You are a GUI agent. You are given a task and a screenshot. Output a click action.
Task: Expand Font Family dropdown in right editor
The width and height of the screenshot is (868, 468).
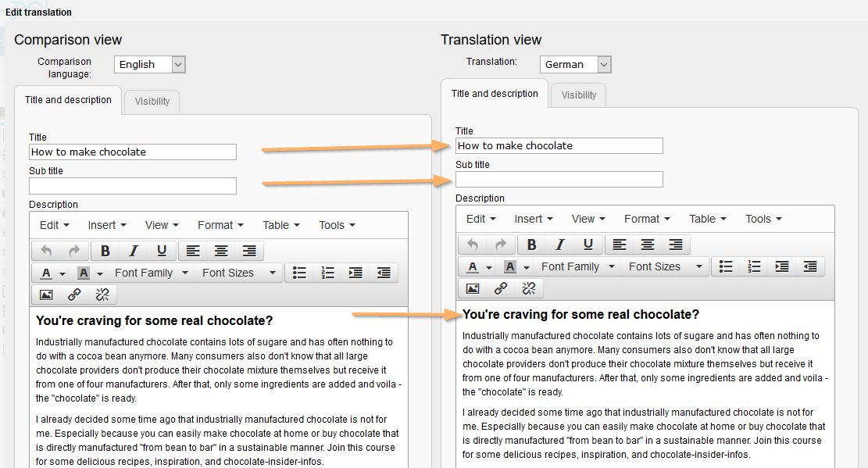[x=577, y=266]
